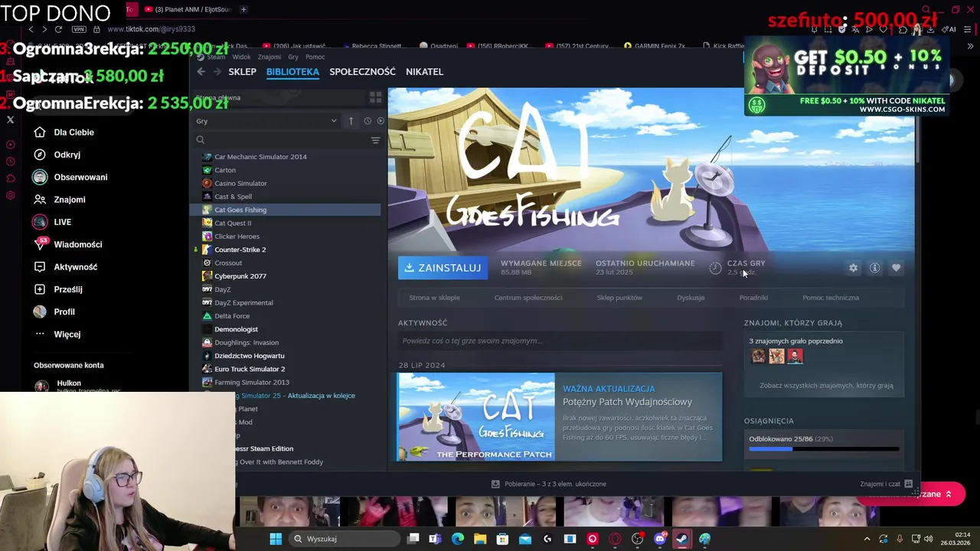980x551 pixels.
Task: Open TikTok Aktywność page
Action: tap(65, 267)
